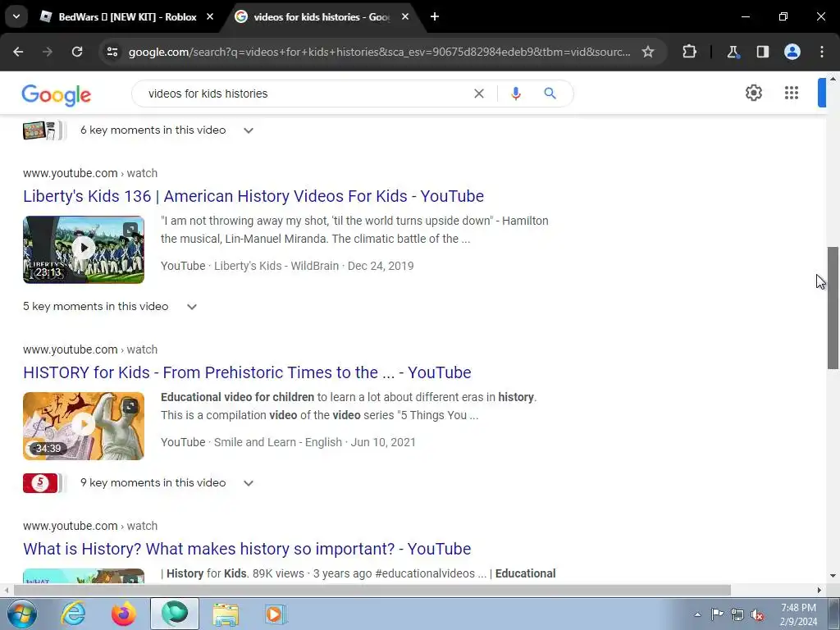
Task: Click the horizontal scrollbar right arrow
Action: [819, 590]
